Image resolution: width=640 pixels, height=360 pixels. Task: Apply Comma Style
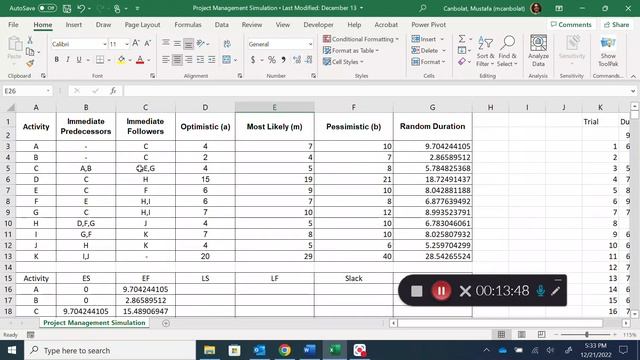[283, 60]
